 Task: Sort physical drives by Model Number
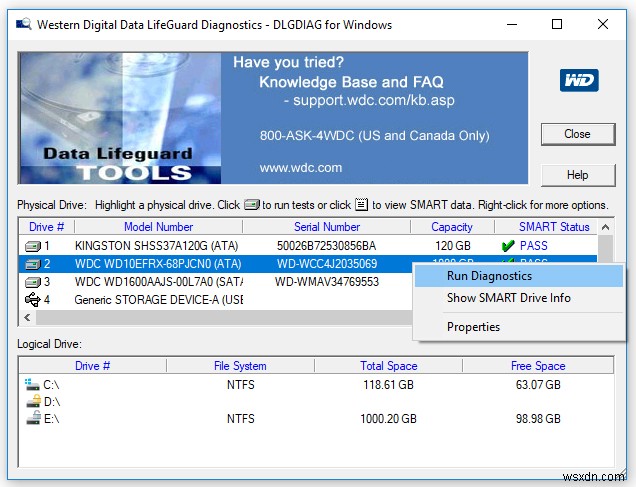pyautogui.click(x=160, y=227)
